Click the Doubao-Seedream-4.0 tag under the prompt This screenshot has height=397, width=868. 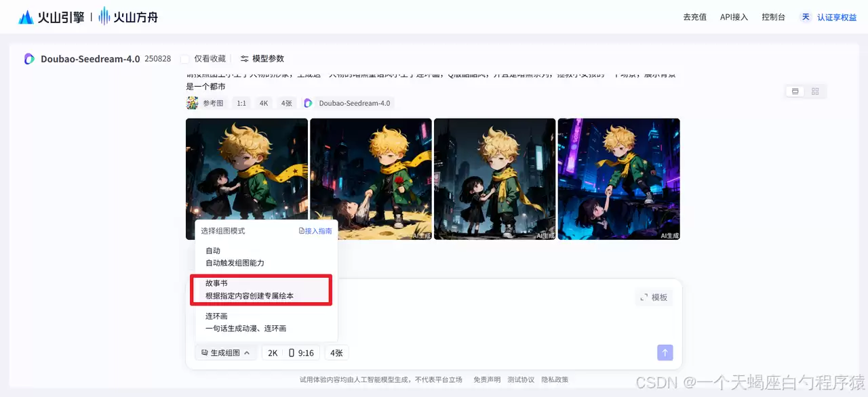pos(348,103)
